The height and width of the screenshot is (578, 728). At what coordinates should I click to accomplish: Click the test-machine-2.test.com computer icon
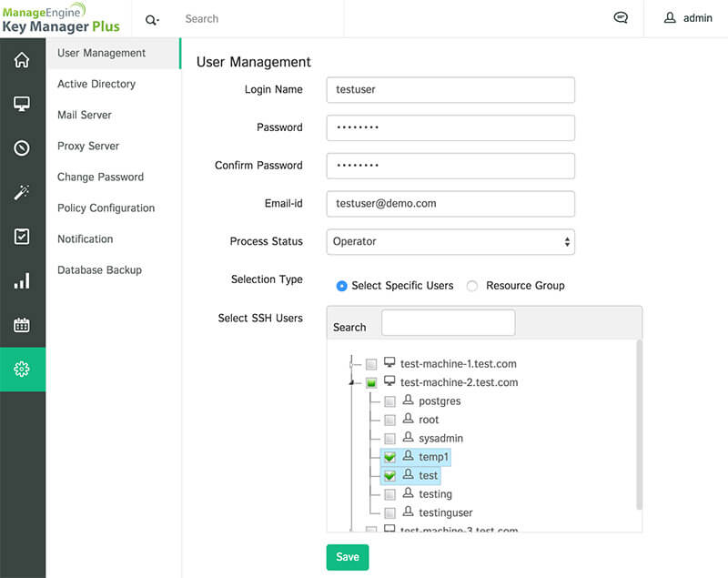pyautogui.click(x=389, y=381)
